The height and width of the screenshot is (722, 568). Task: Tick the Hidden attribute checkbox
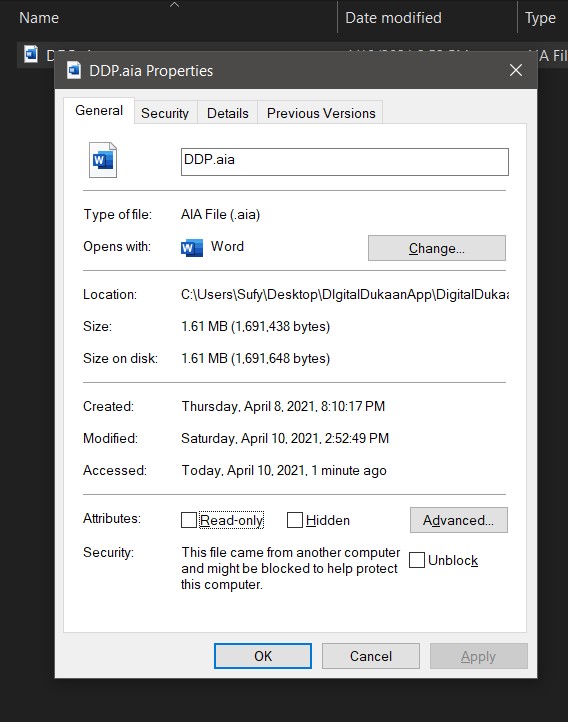295,520
